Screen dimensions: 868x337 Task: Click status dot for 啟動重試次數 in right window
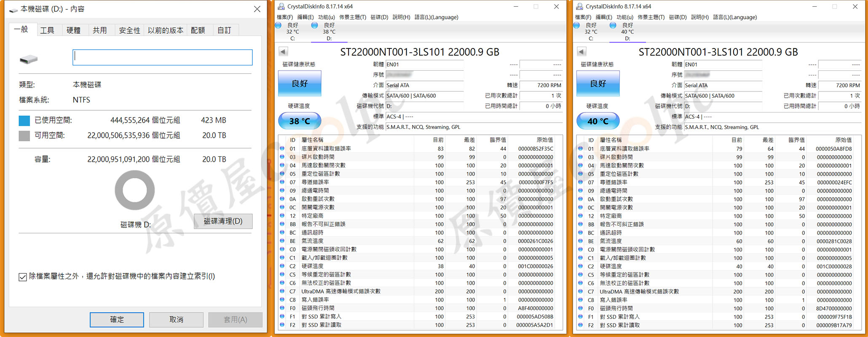click(x=581, y=199)
